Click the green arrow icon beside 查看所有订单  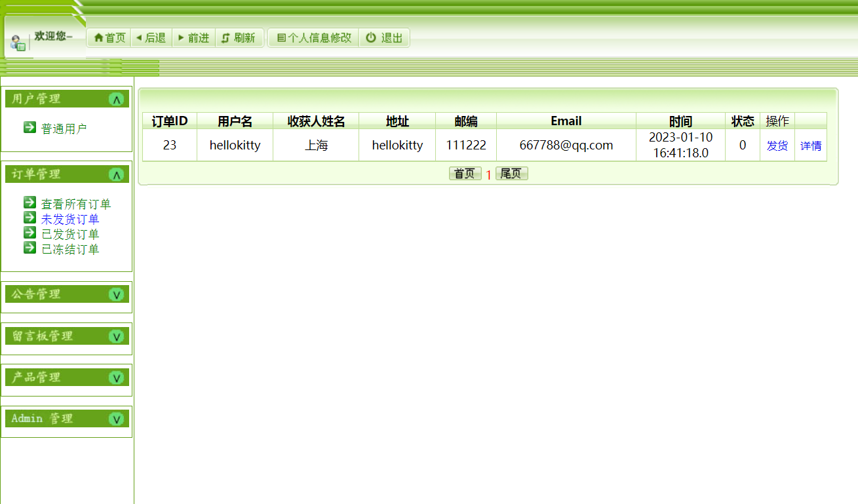click(29, 203)
